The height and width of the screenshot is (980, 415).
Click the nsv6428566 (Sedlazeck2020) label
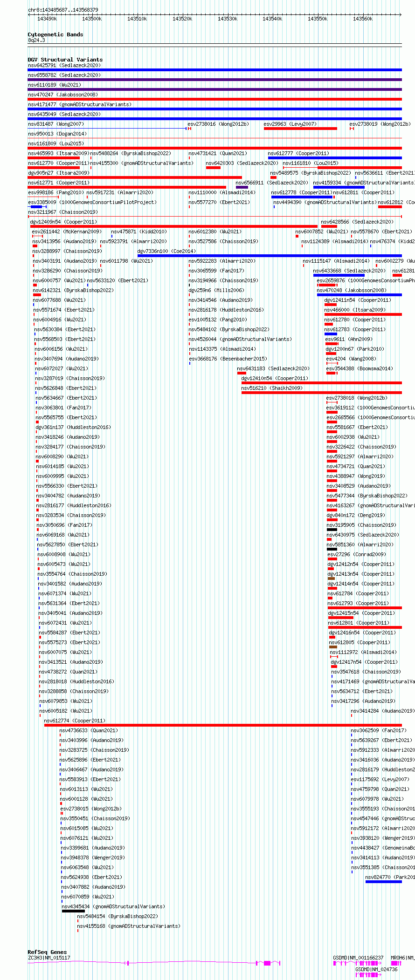(357, 222)
